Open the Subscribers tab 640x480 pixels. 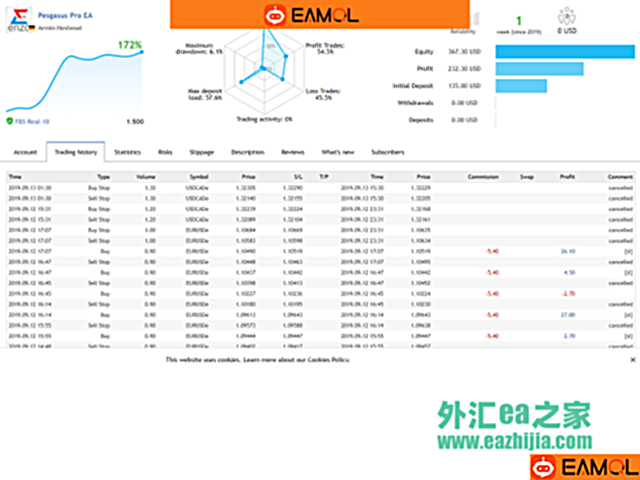[x=388, y=152]
